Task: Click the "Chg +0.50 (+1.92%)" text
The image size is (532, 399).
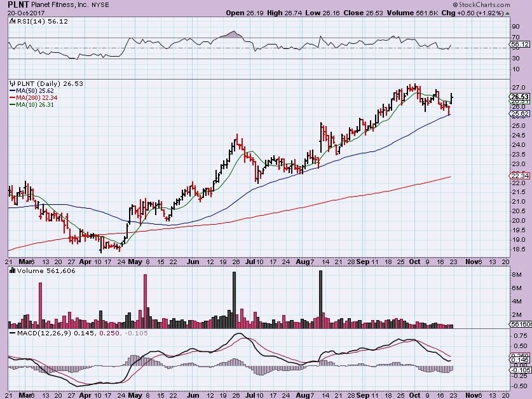Action: coord(472,13)
